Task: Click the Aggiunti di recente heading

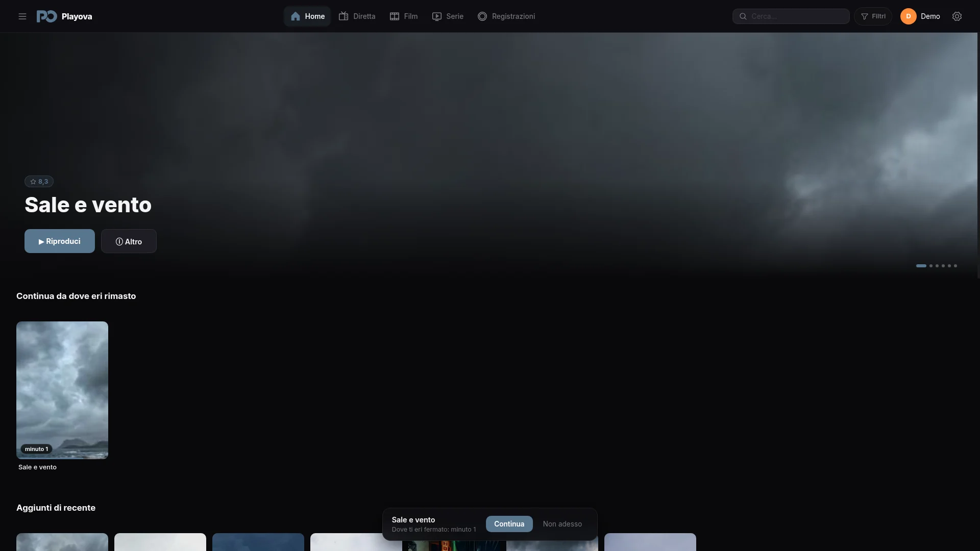Action: point(56,508)
